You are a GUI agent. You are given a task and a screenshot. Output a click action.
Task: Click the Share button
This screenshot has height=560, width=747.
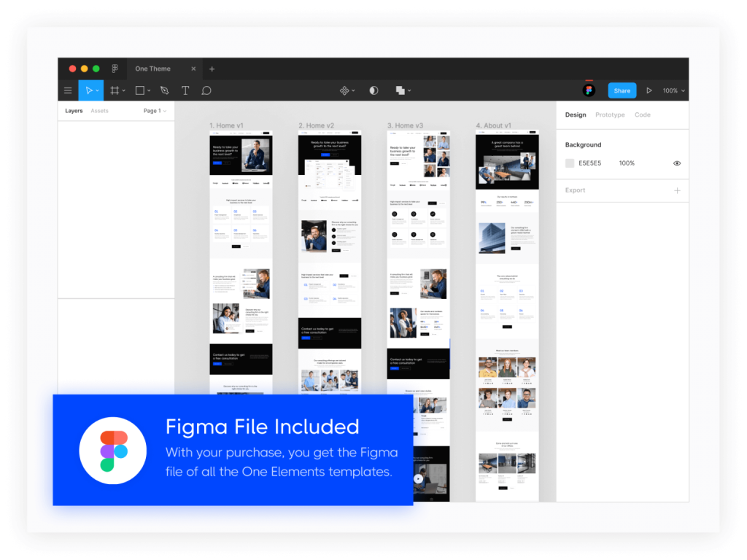click(x=622, y=90)
